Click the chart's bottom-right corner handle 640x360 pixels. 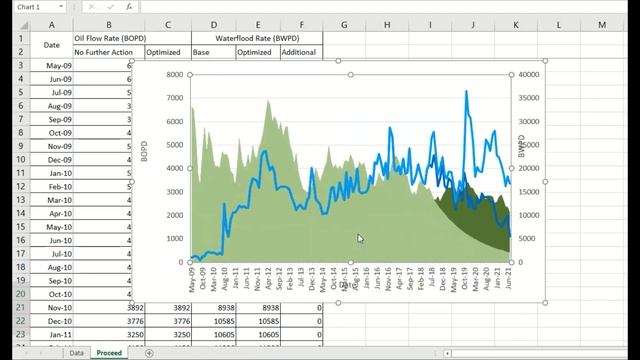click(545, 303)
